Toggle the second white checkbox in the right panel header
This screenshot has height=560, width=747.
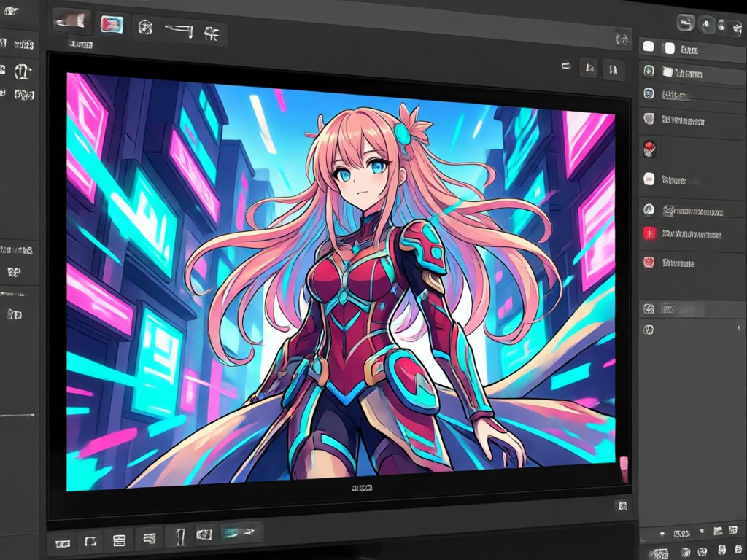tap(670, 48)
